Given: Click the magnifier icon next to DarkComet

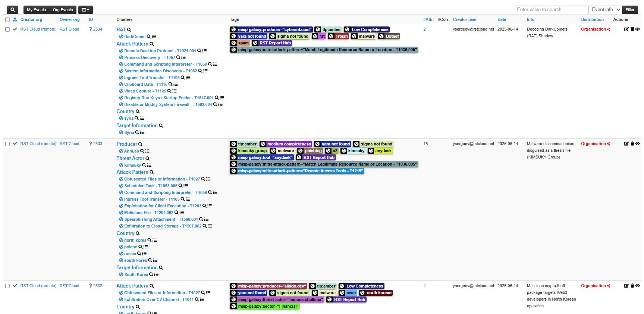Looking at the screenshot, I should (149, 37).
